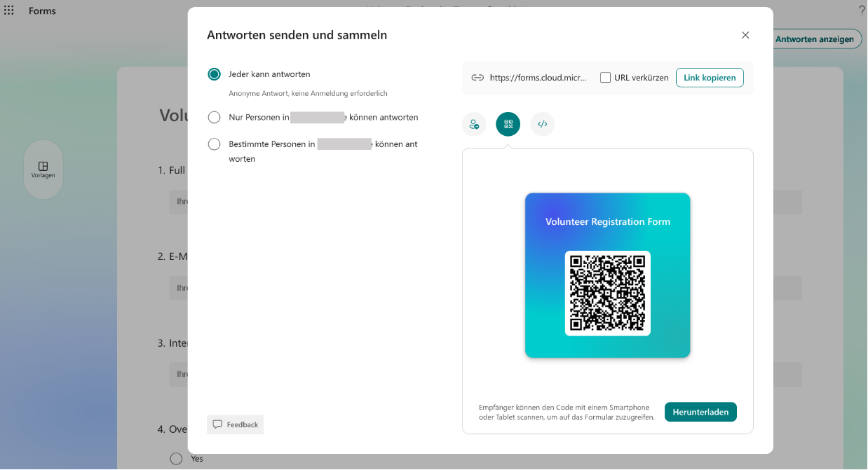Screen dimensions: 868x470
Task: Click Herunterladen to download the QR code
Action: point(700,412)
